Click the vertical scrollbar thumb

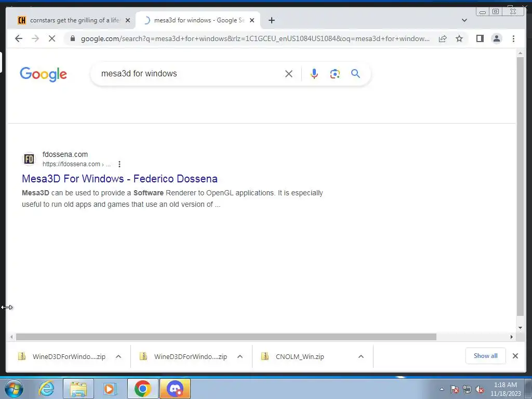click(520, 187)
